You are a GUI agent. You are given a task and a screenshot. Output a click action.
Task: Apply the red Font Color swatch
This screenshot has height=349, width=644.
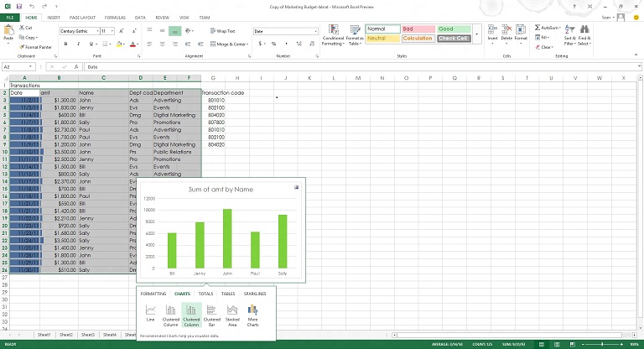tap(132, 44)
